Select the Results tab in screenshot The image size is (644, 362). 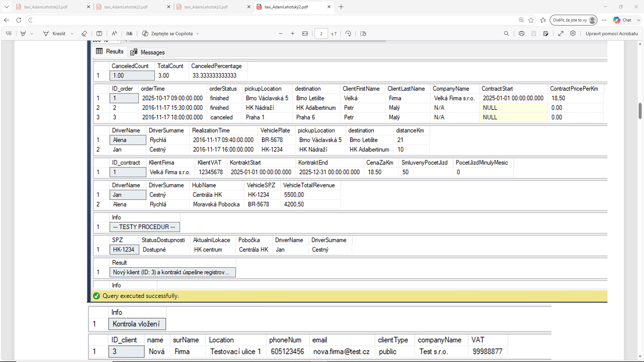click(x=110, y=51)
